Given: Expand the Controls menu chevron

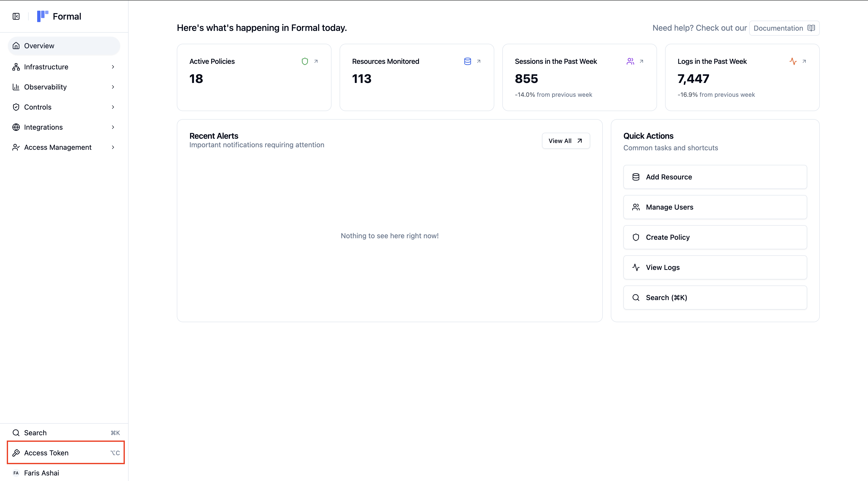Looking at the screenshot, I should tap(113, 107).
